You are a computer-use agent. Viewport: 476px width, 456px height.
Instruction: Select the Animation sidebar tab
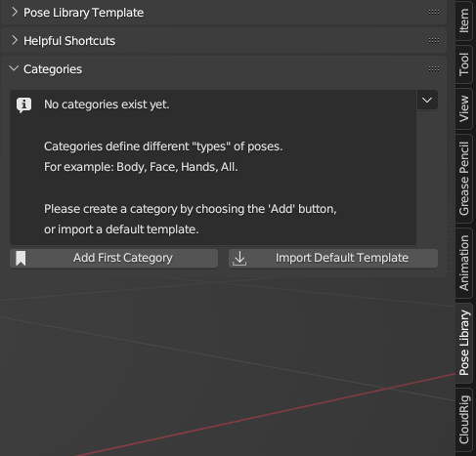click(464, 263)
